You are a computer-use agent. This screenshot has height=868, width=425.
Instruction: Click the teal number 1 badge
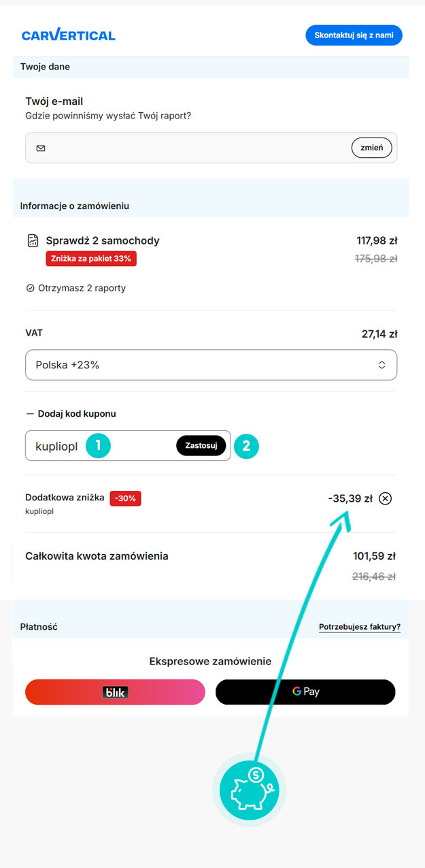(x=98, y=446)
